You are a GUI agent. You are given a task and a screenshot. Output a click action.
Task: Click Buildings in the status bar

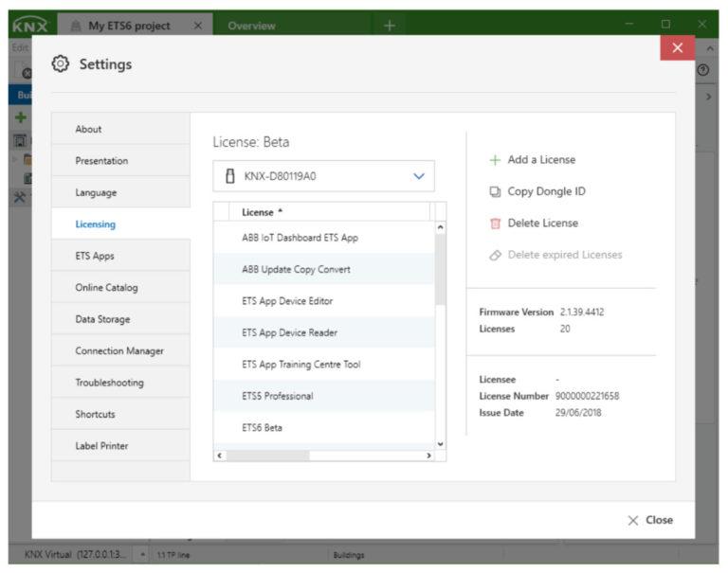349,555
